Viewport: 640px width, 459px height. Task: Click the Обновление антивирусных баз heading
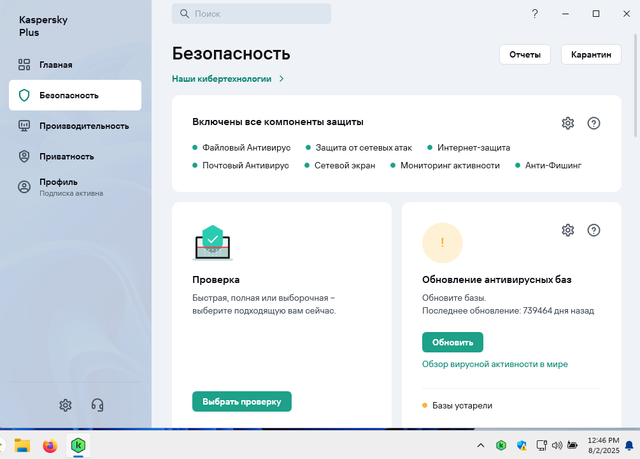[x=497, y=279]
